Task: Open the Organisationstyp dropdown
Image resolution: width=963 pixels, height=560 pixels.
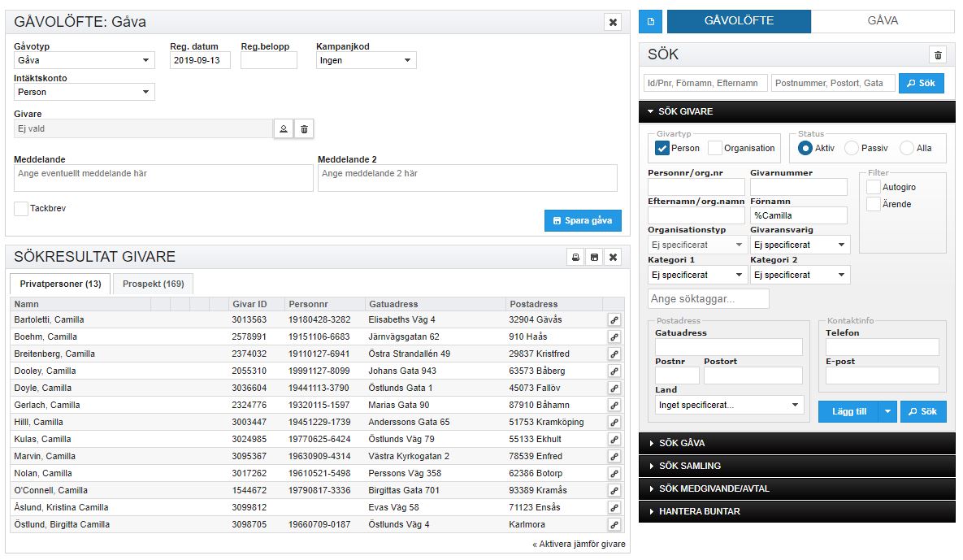Action: (x=697, y=245)
